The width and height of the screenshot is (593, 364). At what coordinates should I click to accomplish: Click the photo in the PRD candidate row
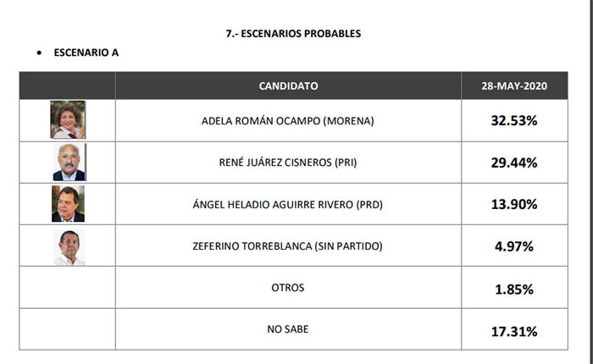68,204
